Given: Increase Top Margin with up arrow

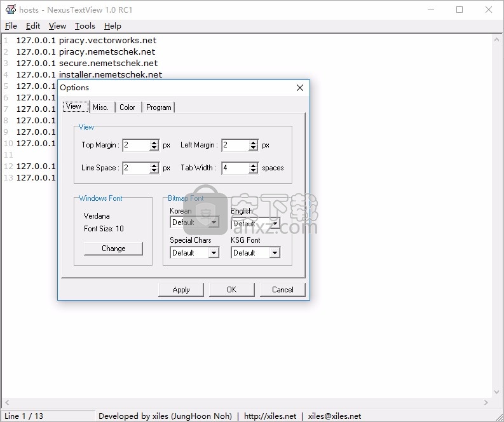Looking at the screenshot, I should point(154,142).
